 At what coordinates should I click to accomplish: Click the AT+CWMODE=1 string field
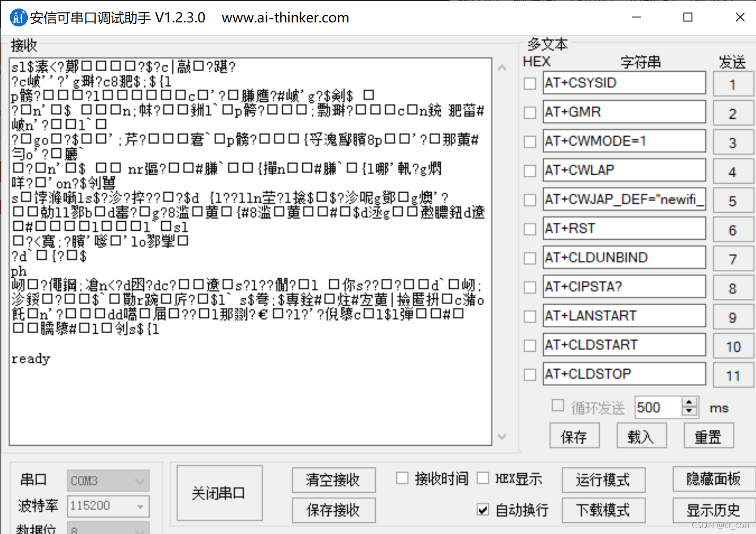624,141
